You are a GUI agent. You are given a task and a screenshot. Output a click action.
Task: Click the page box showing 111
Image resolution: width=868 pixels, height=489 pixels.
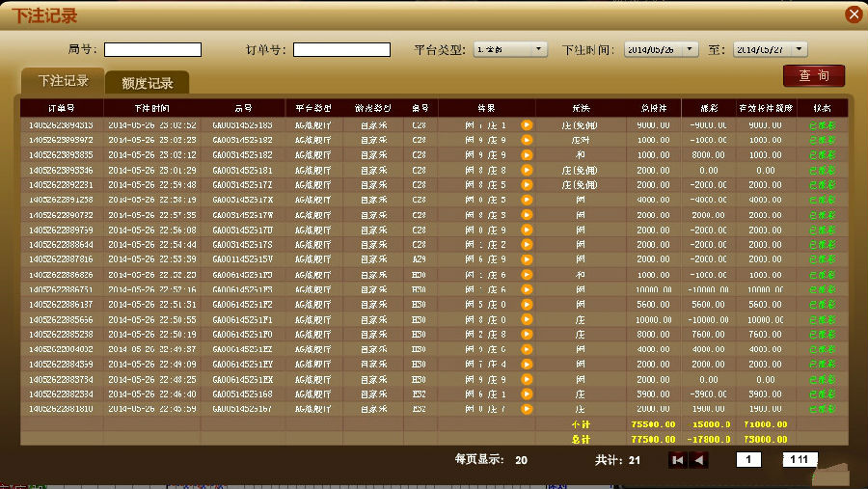799,460
